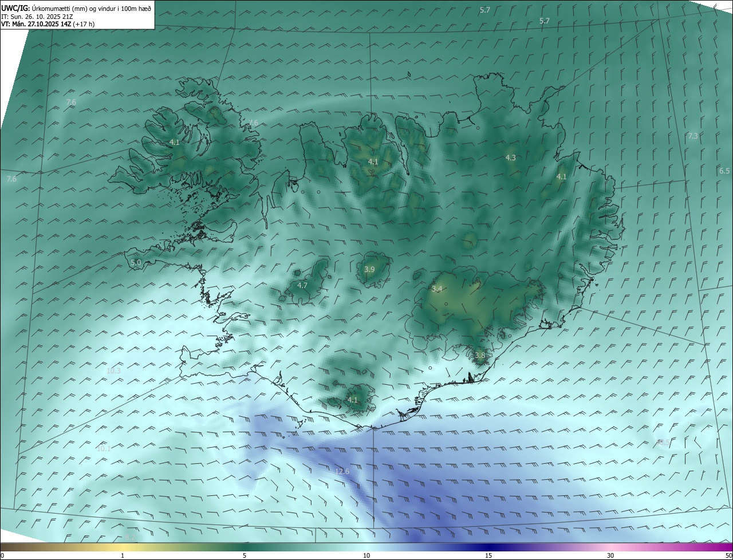Click the 'IT: Sun. 26. 10. 2025 21Z' line
733x560 pixels.
[37, 17]
